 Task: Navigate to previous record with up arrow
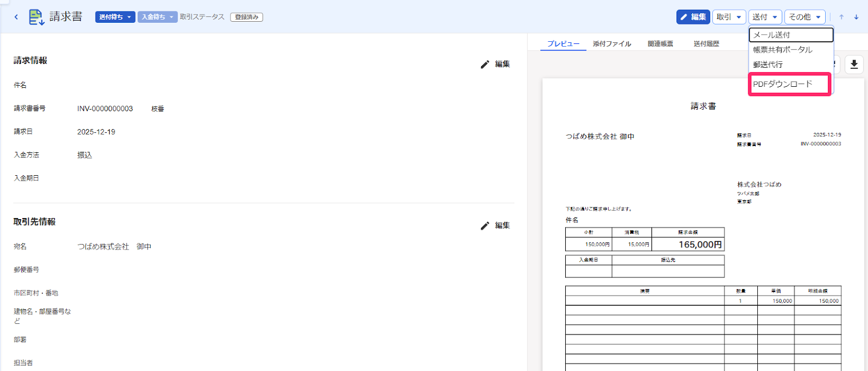tap(841, 17)
